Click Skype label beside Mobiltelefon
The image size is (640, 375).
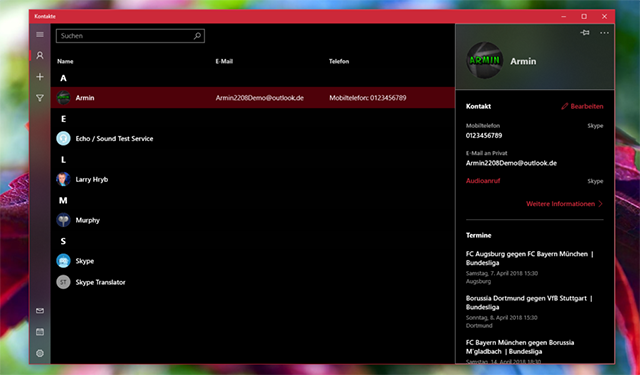595,126
